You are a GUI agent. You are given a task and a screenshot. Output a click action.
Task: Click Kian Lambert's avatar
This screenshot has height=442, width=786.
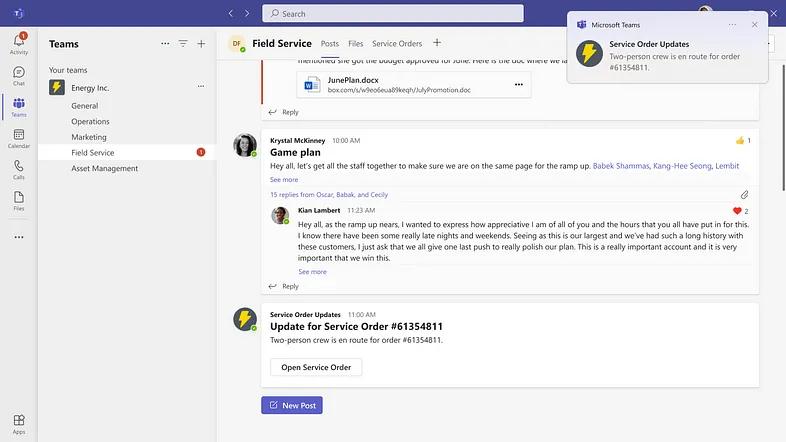coord(280,215)
